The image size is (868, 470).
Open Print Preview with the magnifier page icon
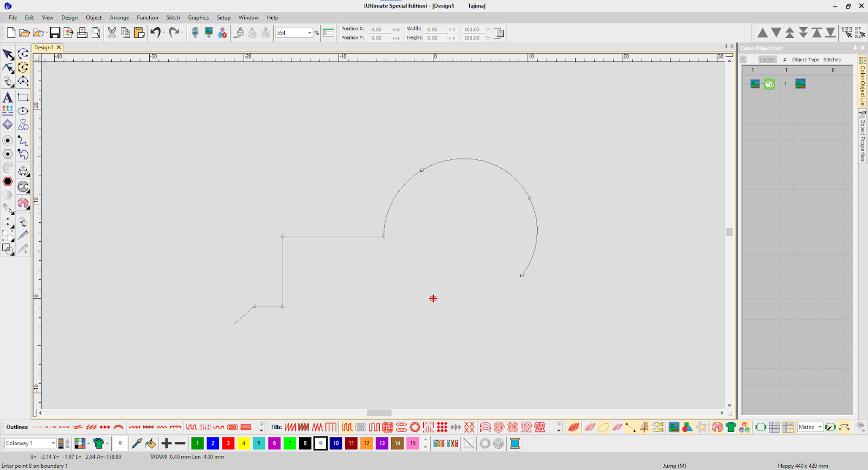[96, 33]
